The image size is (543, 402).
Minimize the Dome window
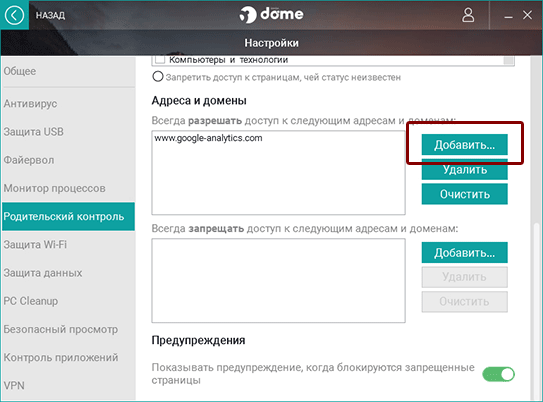pyautogui.click(x=508, y=16)
